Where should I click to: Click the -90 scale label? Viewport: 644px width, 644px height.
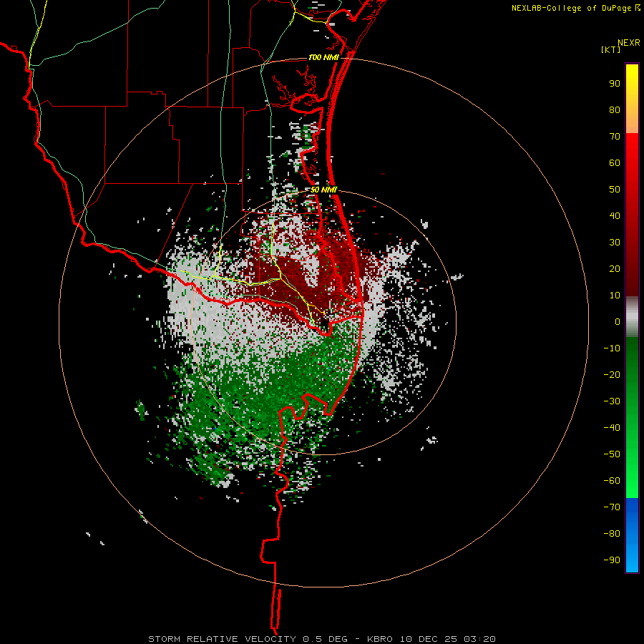pos(612,560)
